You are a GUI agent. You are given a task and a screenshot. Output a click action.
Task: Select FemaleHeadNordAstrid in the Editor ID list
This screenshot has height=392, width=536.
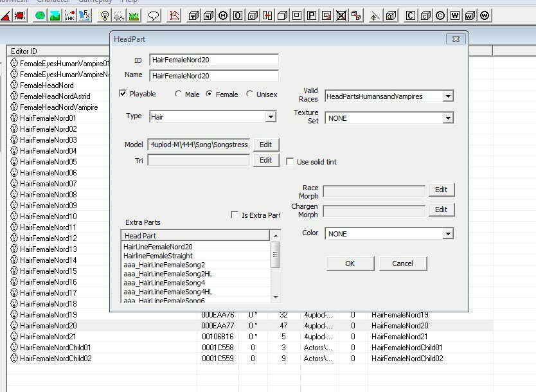click(x=55, y=96)
